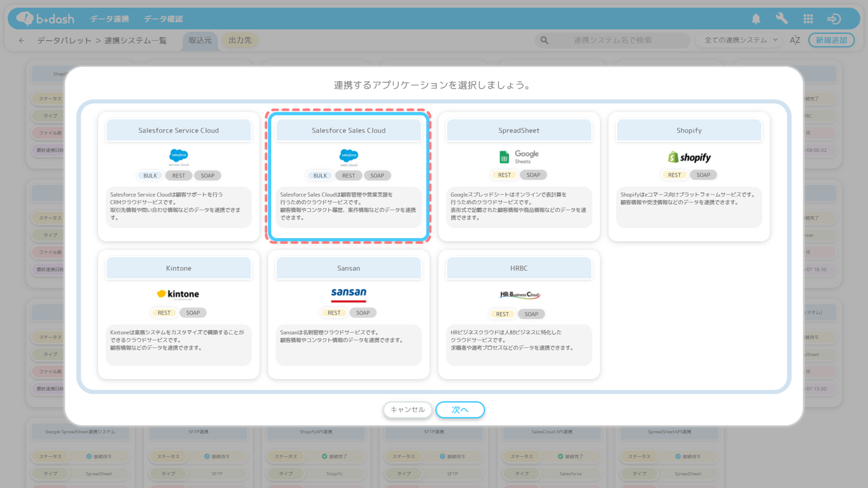Viewport: 868px width, 488px height.
Task: Click REST tag on SpreadSheet card
Action: [504, 175]
